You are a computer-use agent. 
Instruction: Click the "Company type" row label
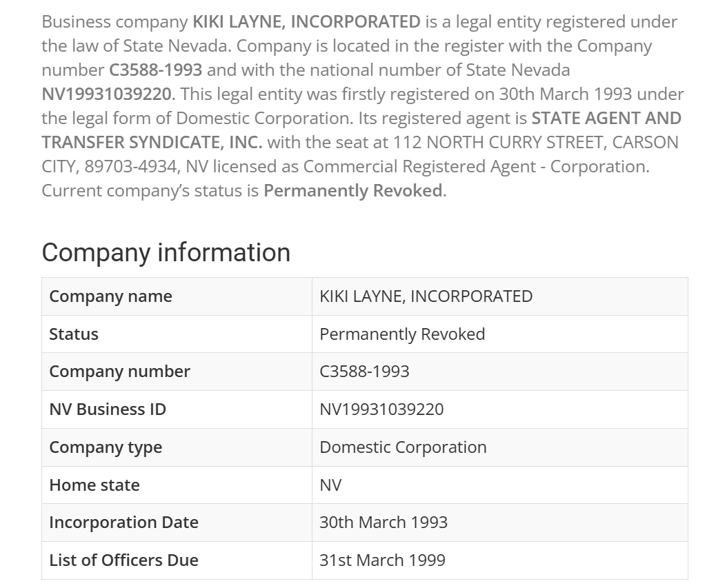click(x=106, y=447)
